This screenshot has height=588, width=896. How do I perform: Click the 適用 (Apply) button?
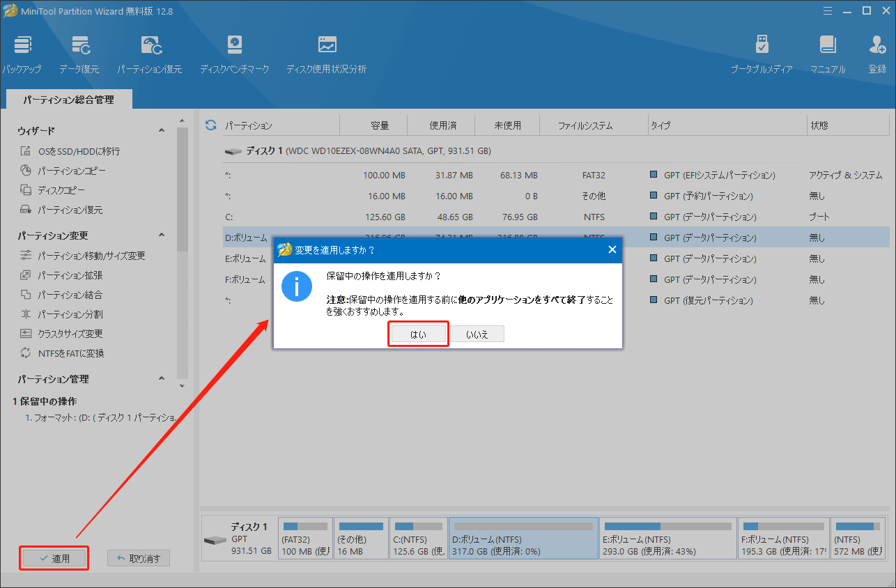click(54, 559)
